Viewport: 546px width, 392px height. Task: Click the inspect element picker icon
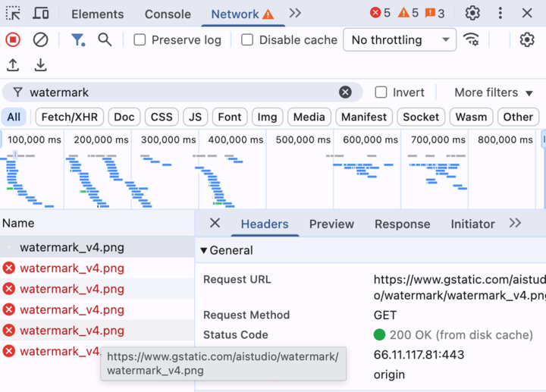pos(13,13)
